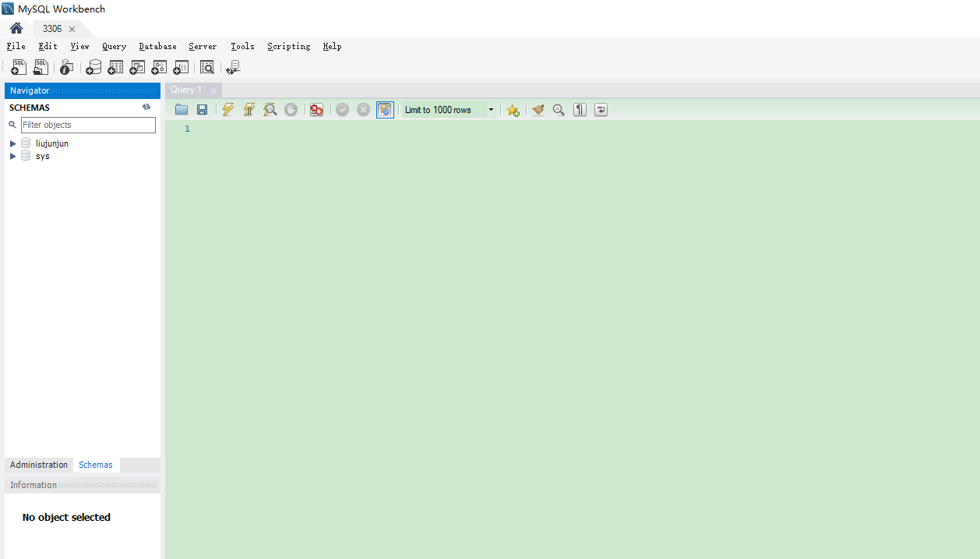Switch to the Schemas tab

click(96, 465)
